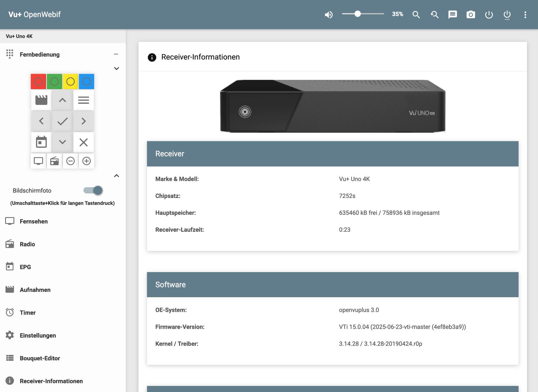Select the OE-System value openvuplus 3.0
This screenshot has height=392, width=538.
coord(359,310)
